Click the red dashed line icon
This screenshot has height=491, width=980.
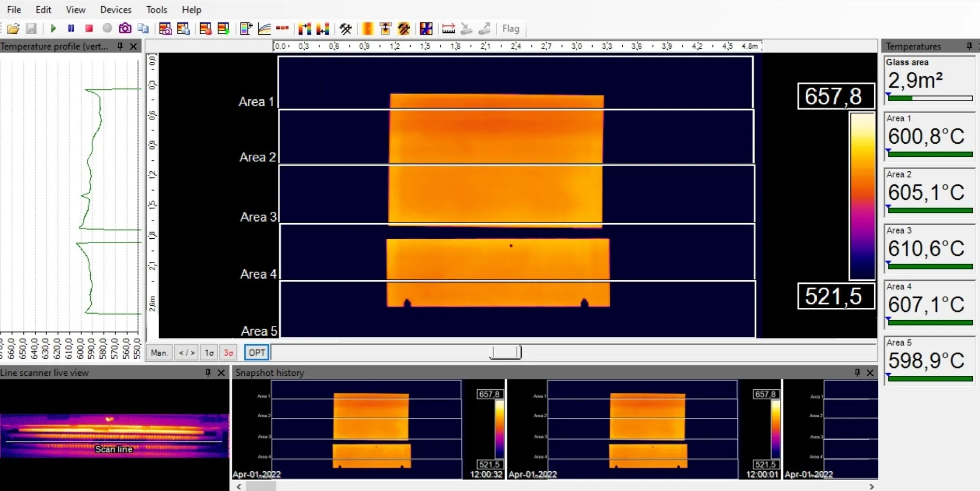click(283, 29)
